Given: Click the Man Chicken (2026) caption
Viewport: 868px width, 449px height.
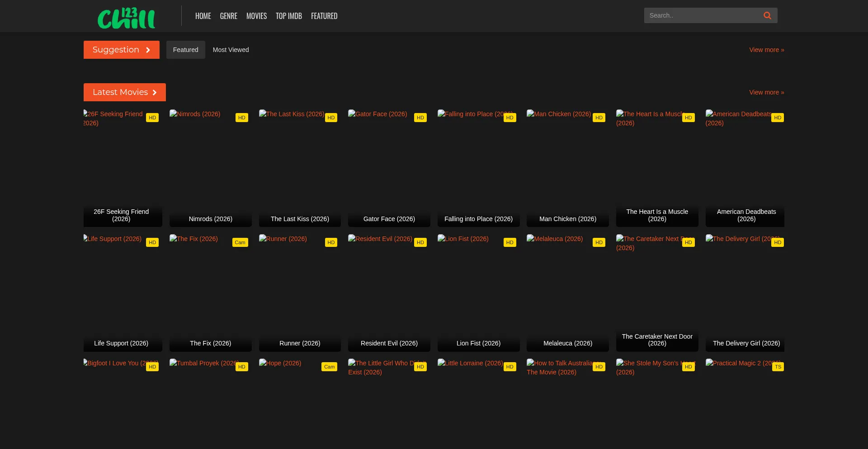Looking at the screenshot, I should click(x=568, y=219).
